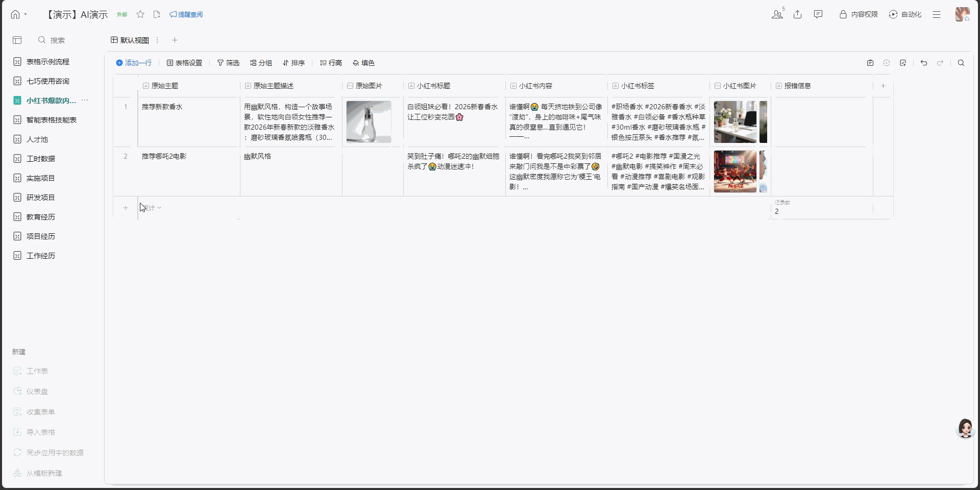Enable 自动化 automation in top bar
Image resolution: width=980 pixels, height=490 pixels.
click(906, 14)
